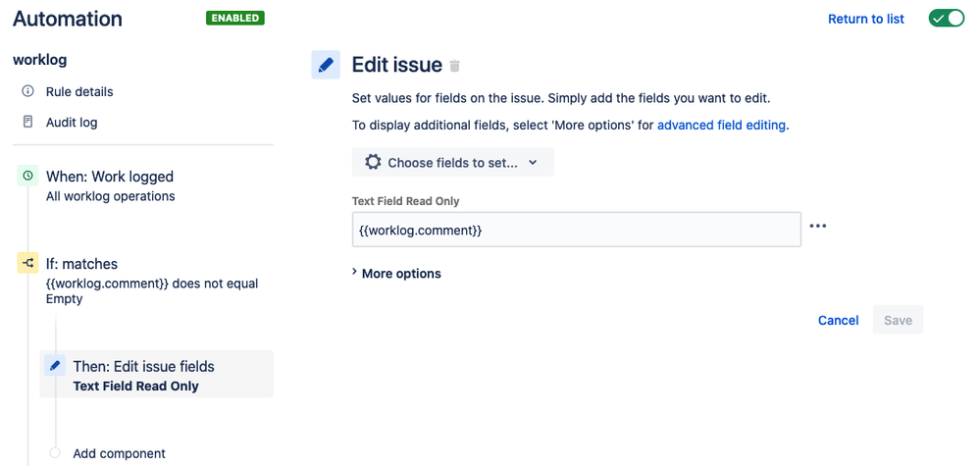Open the Audit log page
This screenshot has width=980, height=466.
[x=72, y=123]
